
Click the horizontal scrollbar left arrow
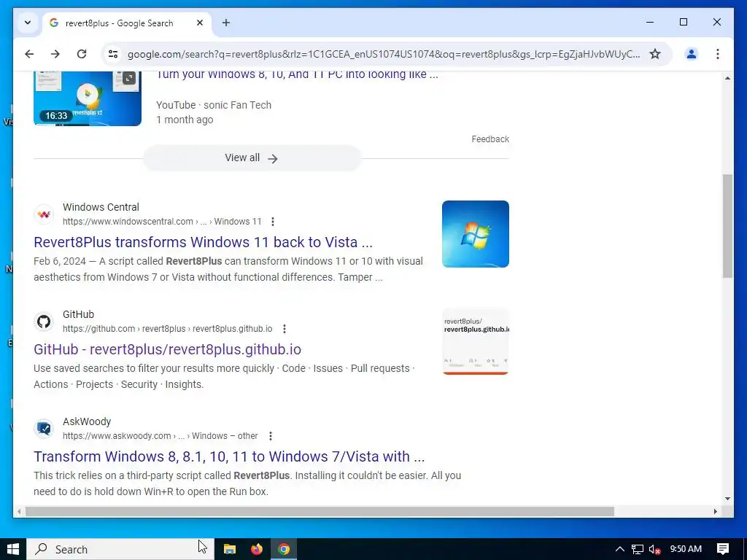(19, 512)
